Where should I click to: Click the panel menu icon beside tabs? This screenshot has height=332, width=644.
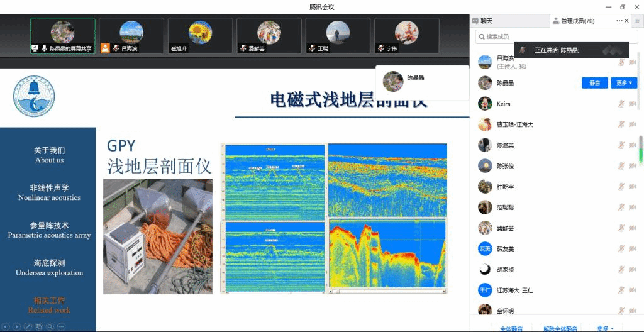(x=636, y=21)
